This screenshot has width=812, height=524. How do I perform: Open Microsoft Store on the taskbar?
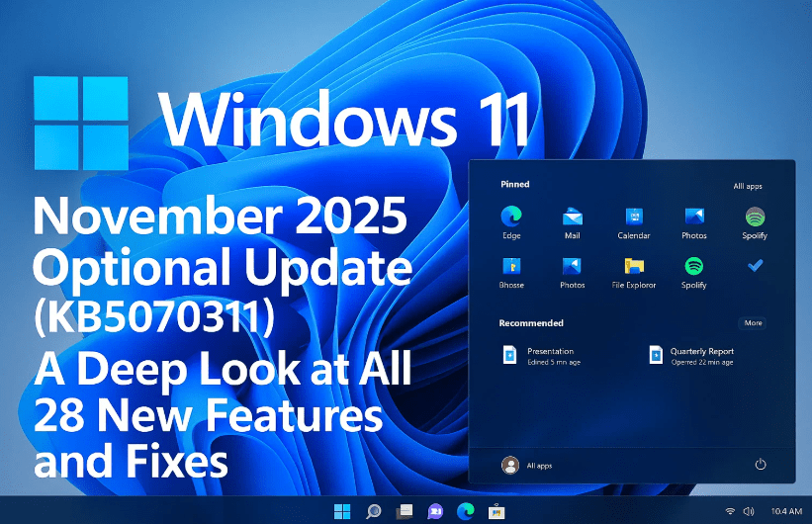(x=496, y=511)
